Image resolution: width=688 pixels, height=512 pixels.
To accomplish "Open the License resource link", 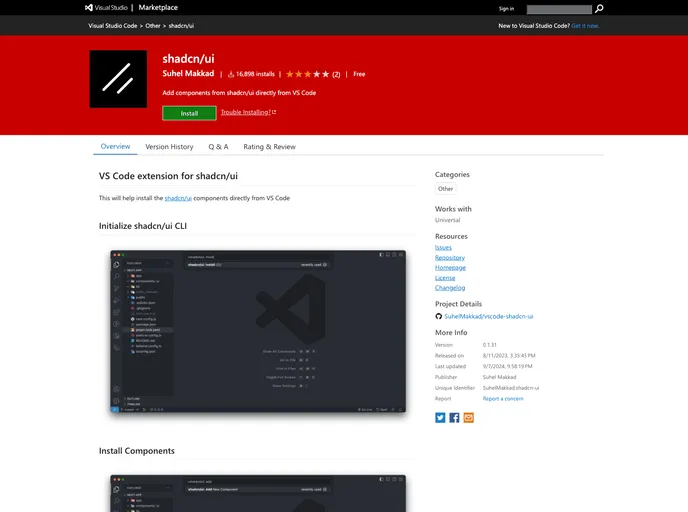I will click(x=445, y=278).
